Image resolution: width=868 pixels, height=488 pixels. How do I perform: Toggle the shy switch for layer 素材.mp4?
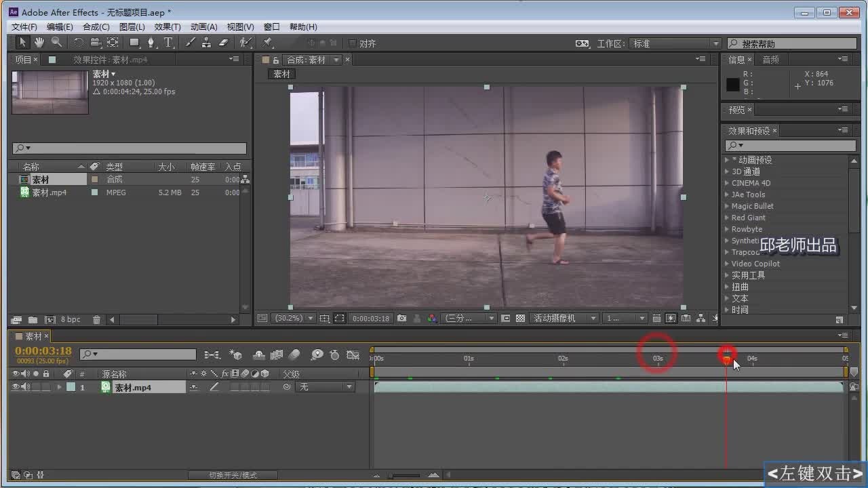pyautogui.click(x=194, y=387)
